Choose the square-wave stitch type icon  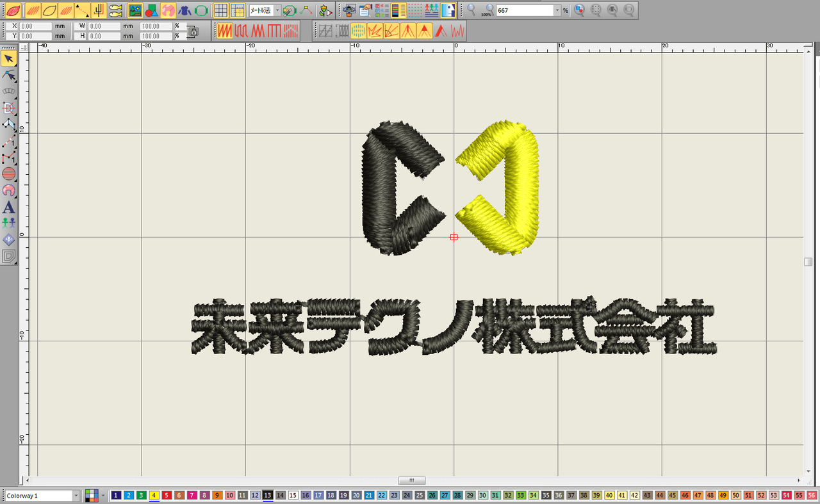pos(241,30)
